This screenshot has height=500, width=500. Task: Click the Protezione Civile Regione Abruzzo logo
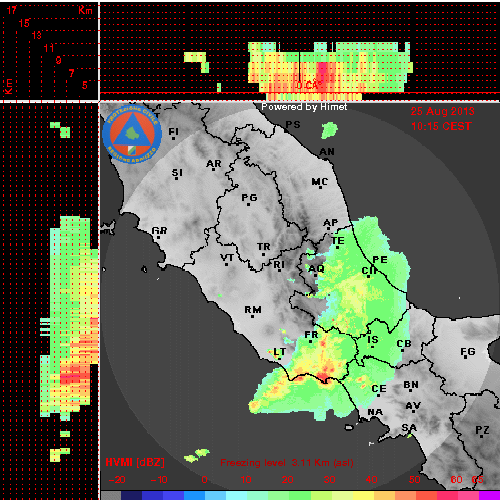click(132, 134)
